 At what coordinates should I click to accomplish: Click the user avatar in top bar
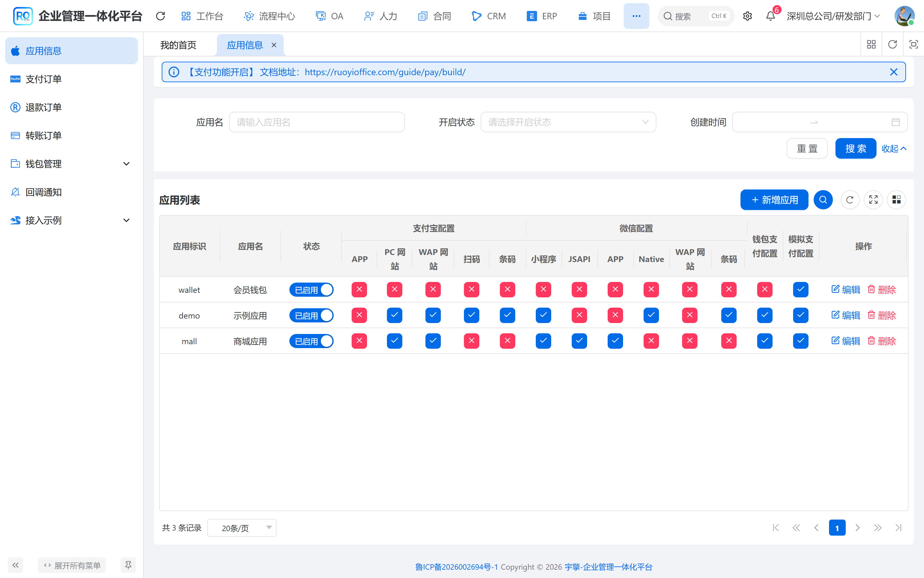click(x=904, y=16)
